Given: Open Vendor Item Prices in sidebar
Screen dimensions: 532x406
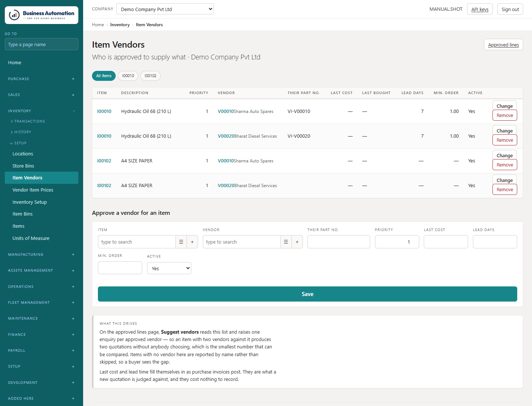Looking at the screenshot, I should [33, 190].
